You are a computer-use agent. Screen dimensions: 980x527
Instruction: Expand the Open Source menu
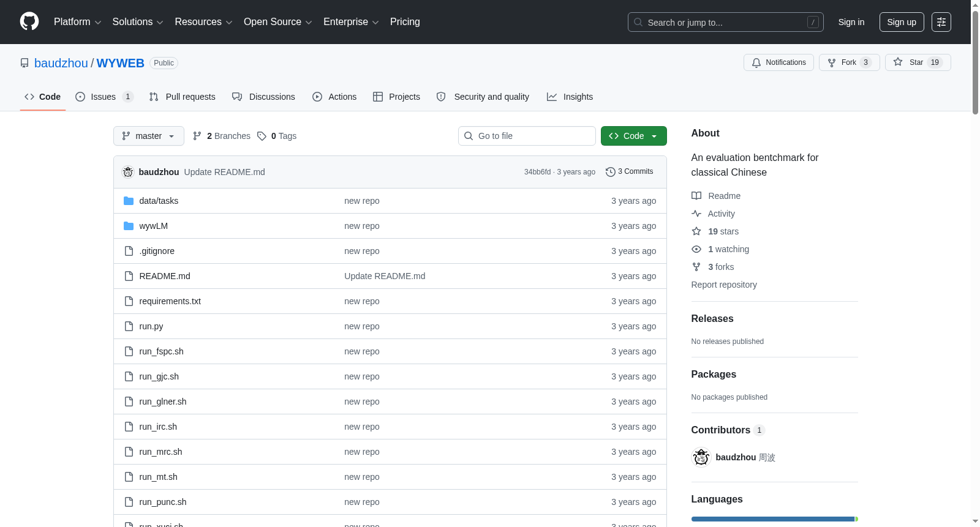278,22
